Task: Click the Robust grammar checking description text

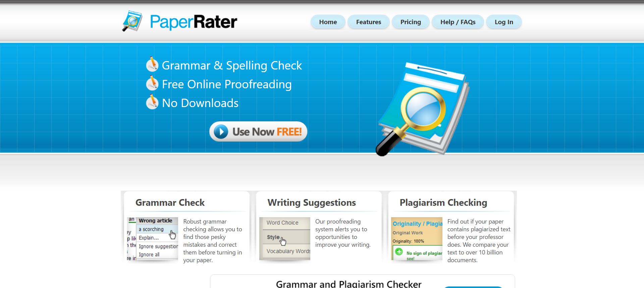Action: (x=213, y=241)
